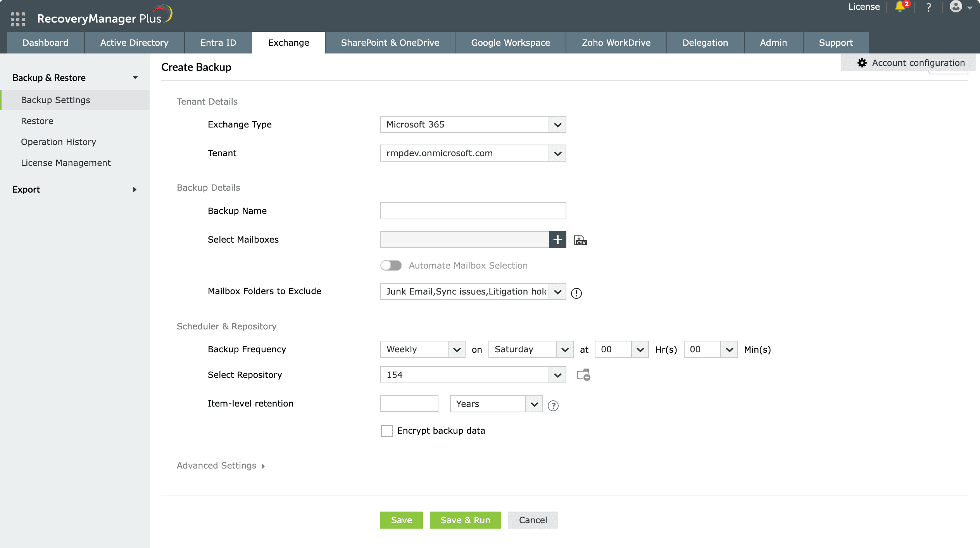Image resolution: width=980 pixels, height=548 pixels.
Task: Import mailboxes using the CSV icon
Action: 580,240
